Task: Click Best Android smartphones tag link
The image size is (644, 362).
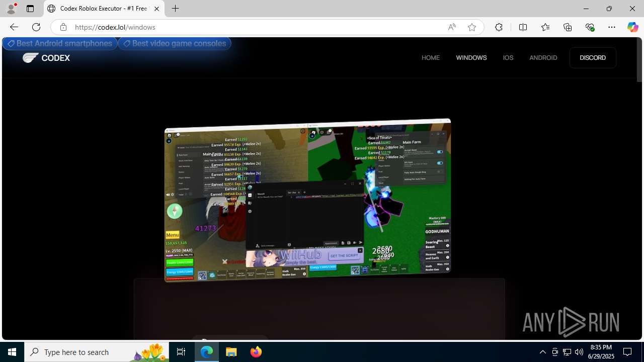Action: 60,44
